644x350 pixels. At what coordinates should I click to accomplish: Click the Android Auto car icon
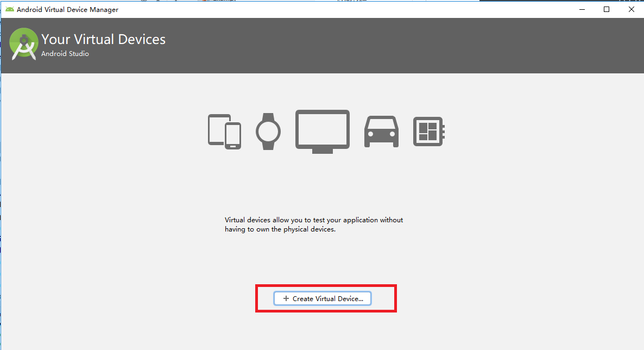(x=382, y=132)
